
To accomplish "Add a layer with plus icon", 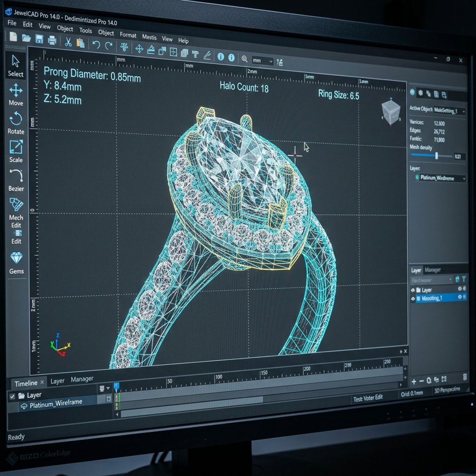I will click(414, 381).
